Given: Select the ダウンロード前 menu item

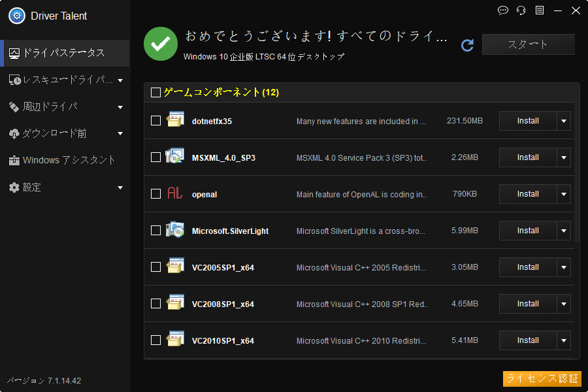Looking at the screenshot, I should point(65,133).
